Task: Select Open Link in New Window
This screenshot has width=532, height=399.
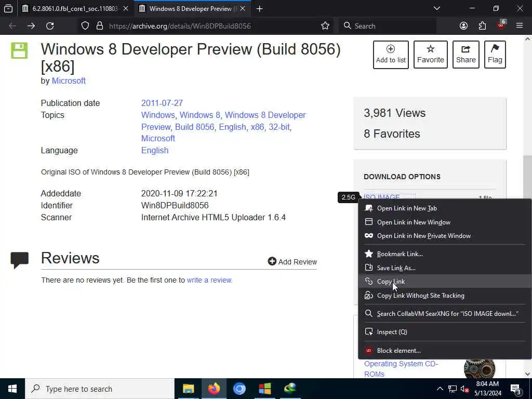Action: point(445,222)
